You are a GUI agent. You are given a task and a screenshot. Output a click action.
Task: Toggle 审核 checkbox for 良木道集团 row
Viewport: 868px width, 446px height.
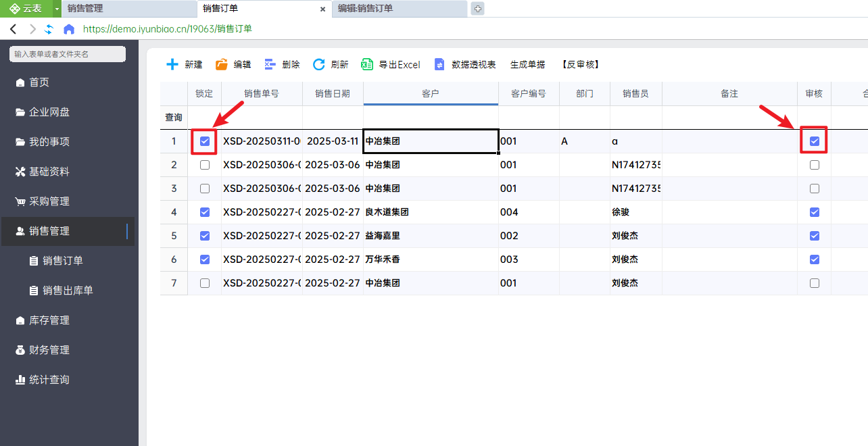[x=815, y=212]
